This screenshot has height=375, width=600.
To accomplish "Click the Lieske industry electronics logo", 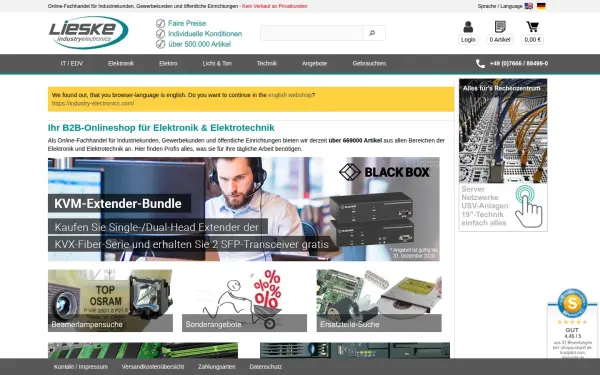I will (x=88, y=33).
